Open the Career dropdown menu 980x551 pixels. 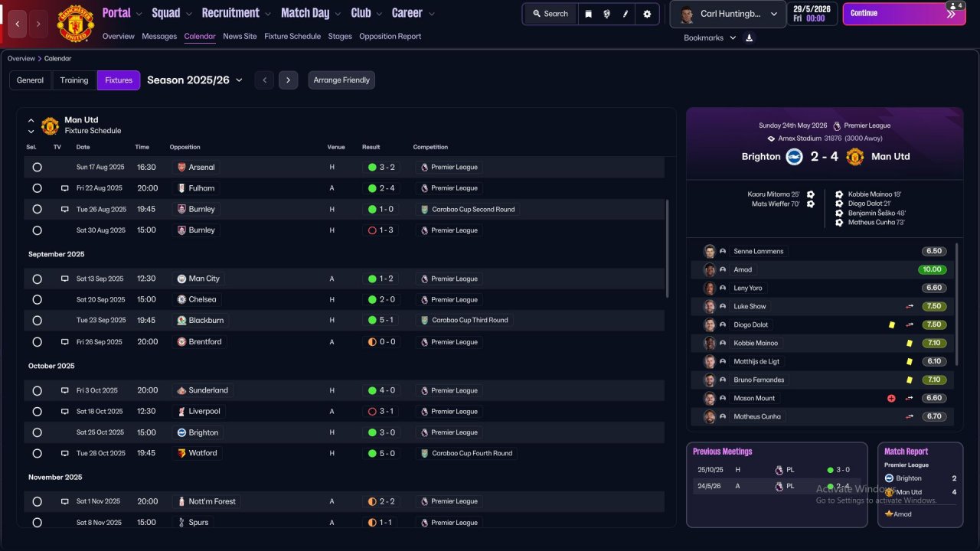413,13
